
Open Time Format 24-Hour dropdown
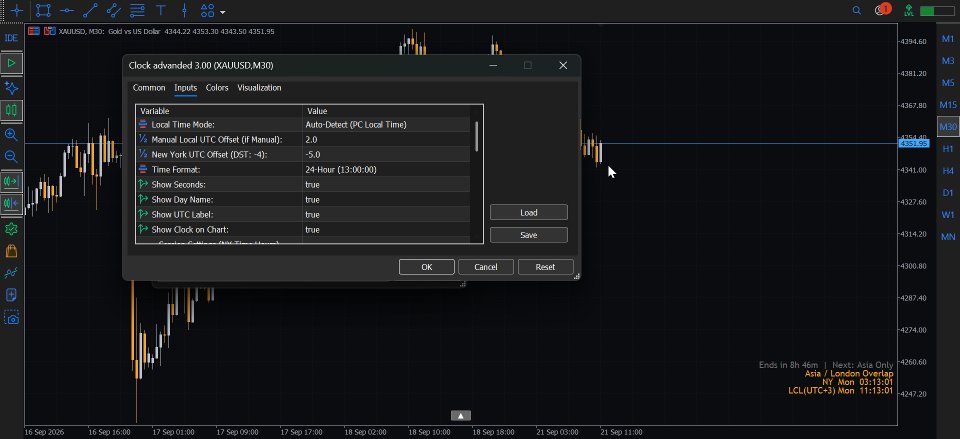click(x=387, y=170)
